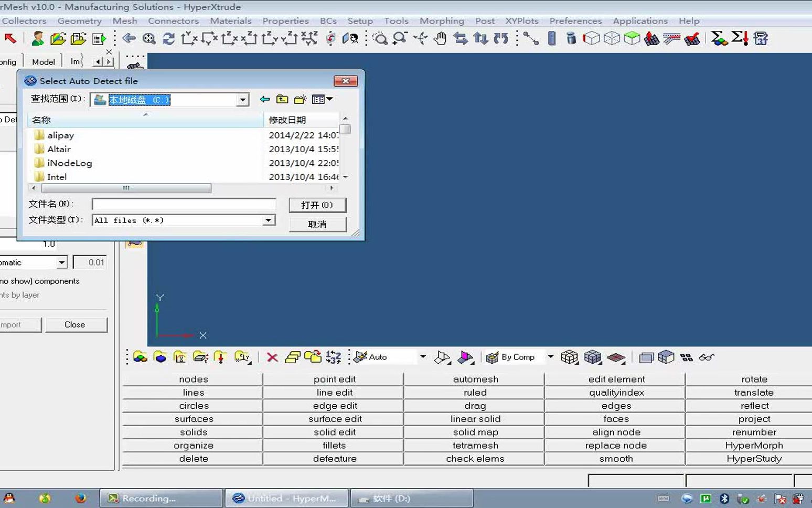Open the HyperMorph panel
This screenshot has width=812, height=508.
[754, 445]
